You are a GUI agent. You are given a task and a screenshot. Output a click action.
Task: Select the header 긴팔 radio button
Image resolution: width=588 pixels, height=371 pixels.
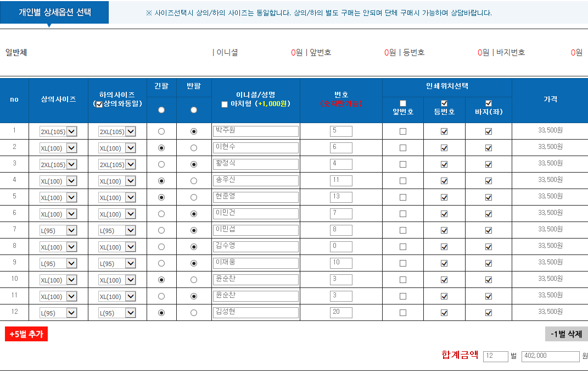161,110
